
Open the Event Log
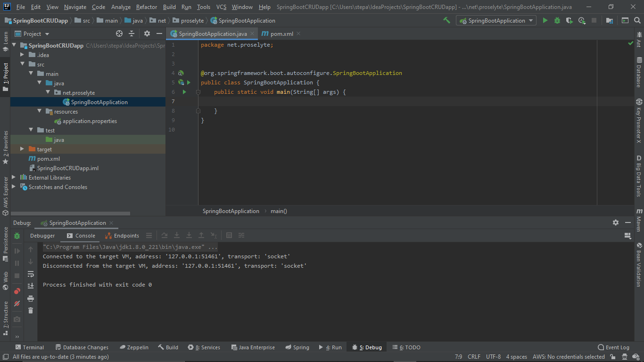(613, 347)
